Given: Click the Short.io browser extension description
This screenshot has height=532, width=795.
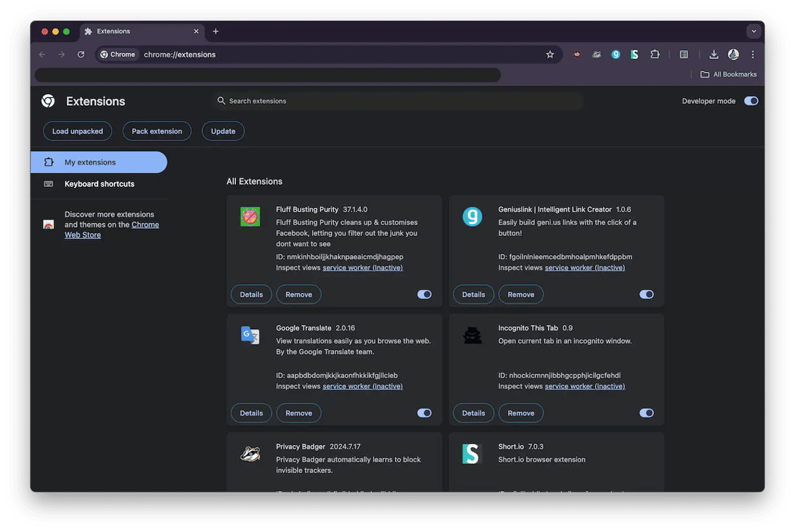Looking at the screenshot, I should [x=542, y=460].
